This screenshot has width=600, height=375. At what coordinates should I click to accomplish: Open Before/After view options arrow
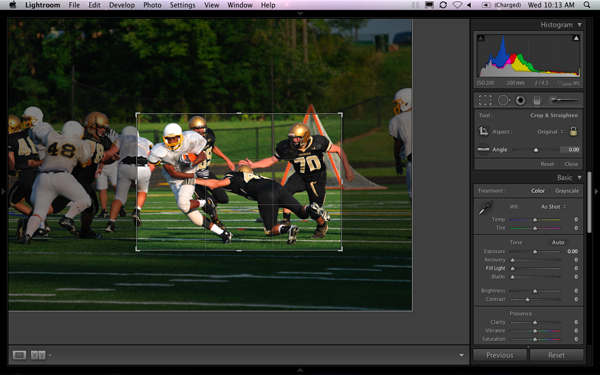coord(50,355)
